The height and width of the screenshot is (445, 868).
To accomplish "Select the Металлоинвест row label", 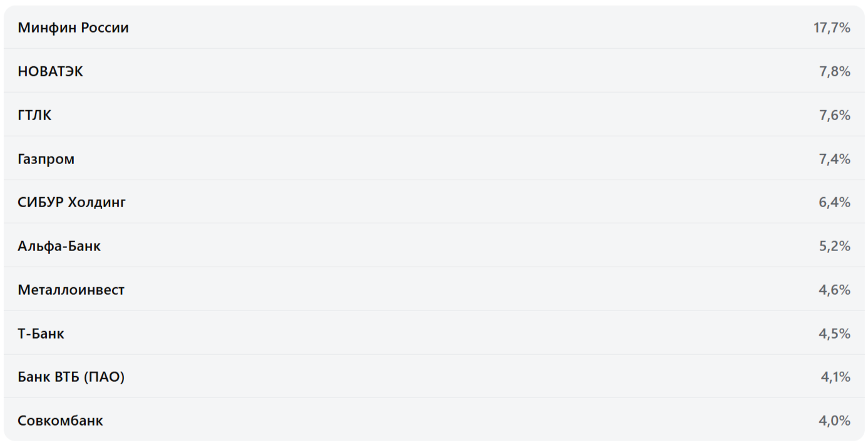I will pos(71,290).
